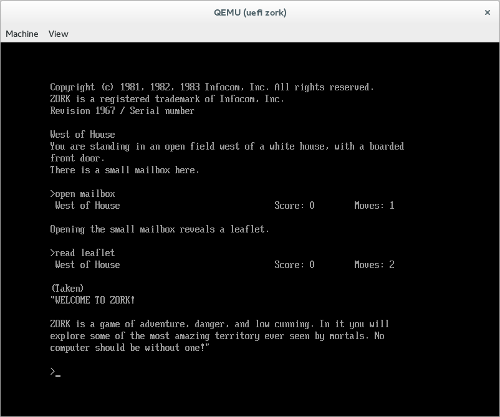The height and width of the screenshot is (417, 500).
Task: Click the second 'Score: 0' status
Action: coord(294,265)
